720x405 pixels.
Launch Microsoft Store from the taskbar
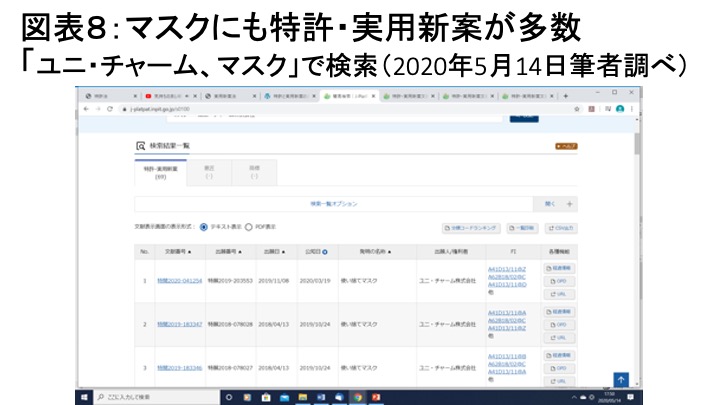pyautogui.click(x=266, y=397)
